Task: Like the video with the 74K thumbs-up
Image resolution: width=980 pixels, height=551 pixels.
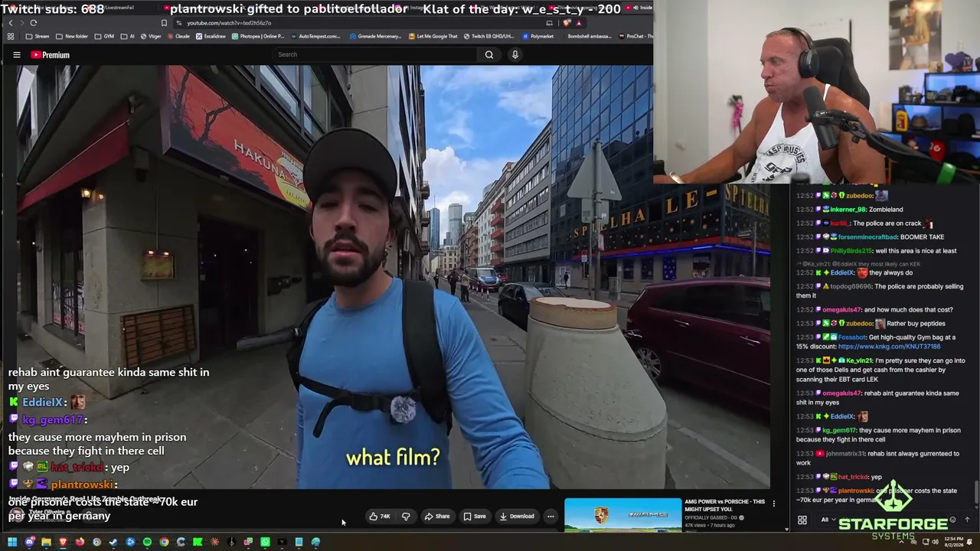Action: pyautogui.click(x=380, y=517)
